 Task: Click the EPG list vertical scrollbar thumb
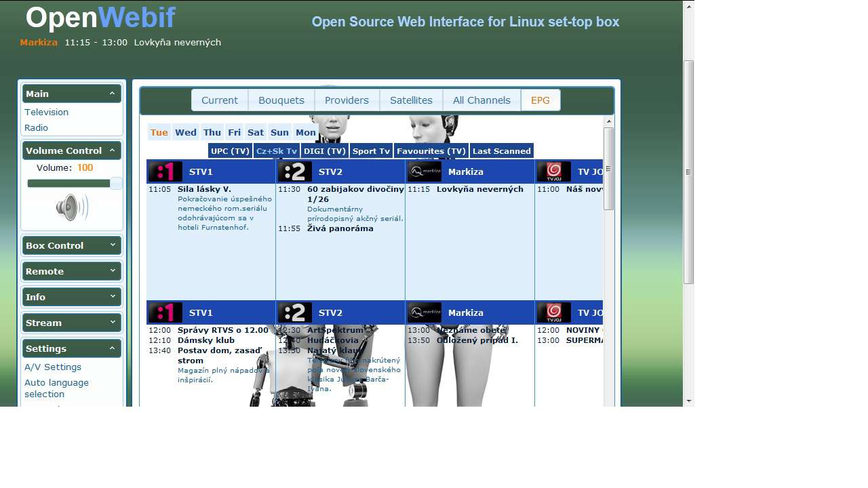(x=608, y=168)
